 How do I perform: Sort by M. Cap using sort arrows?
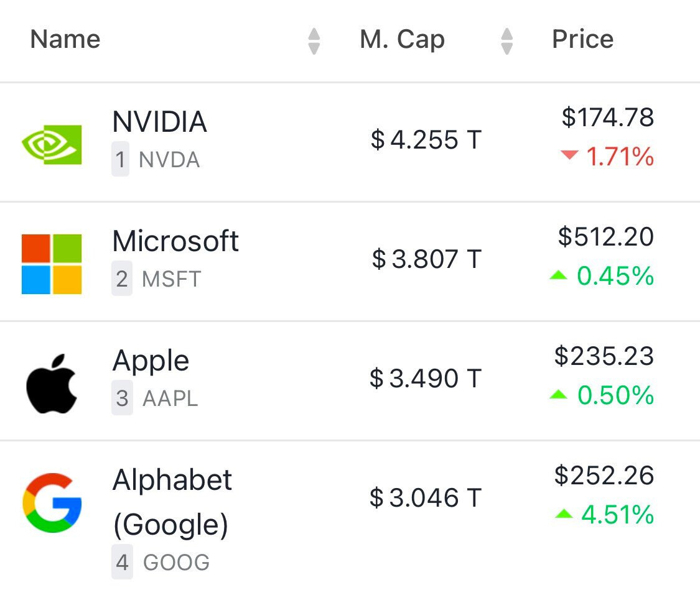click(507, 41)
